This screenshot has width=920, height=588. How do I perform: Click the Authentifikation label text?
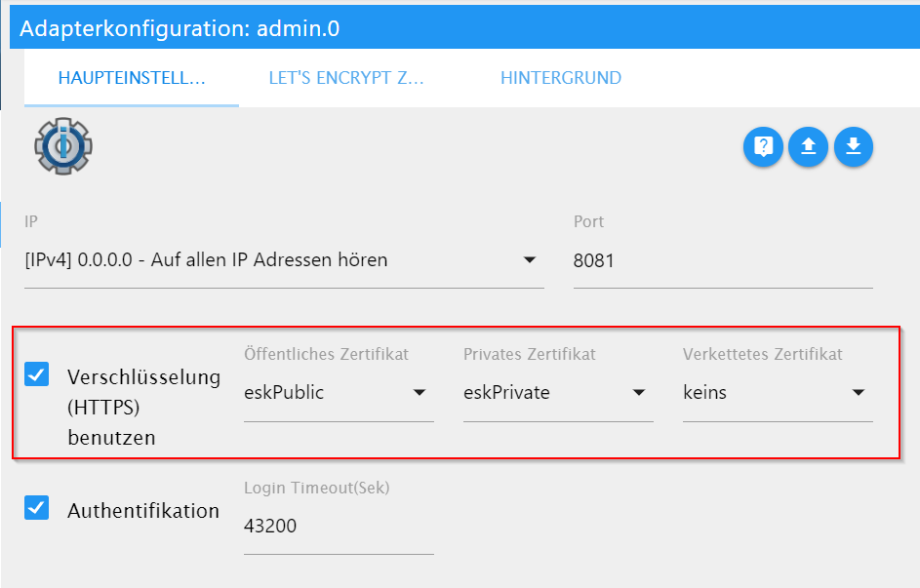[x=143, y=510]
